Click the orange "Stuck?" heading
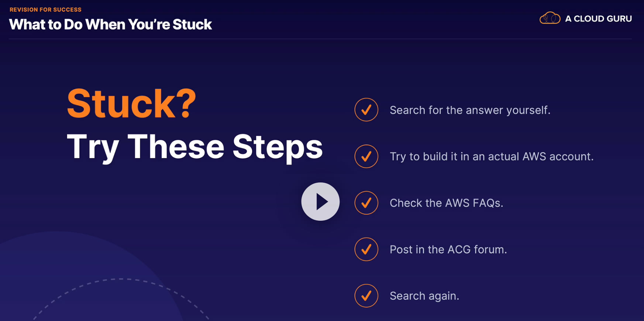 131,104
